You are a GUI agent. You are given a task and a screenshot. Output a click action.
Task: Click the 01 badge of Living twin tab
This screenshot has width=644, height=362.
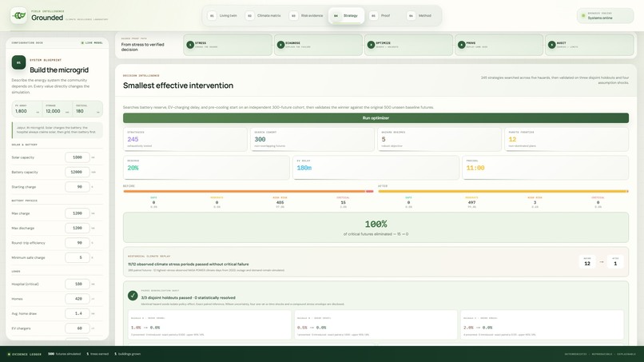212,16
